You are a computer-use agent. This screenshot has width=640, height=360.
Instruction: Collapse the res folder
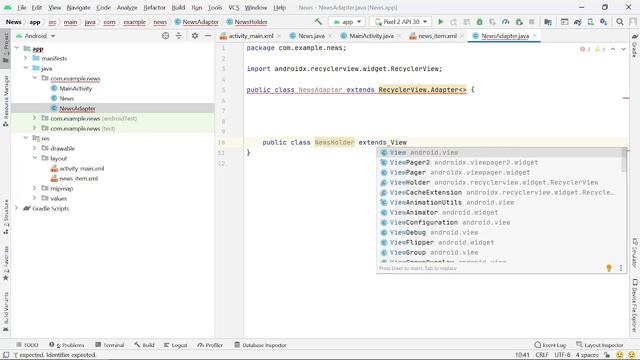pyautogui.click(x=26, y=138)
